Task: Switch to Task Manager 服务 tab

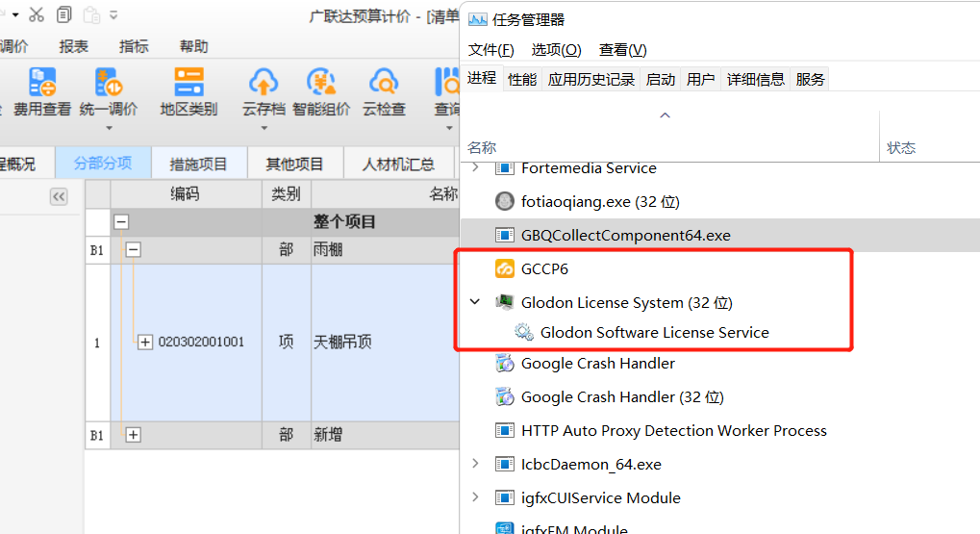Action: (x=810, y=80)
